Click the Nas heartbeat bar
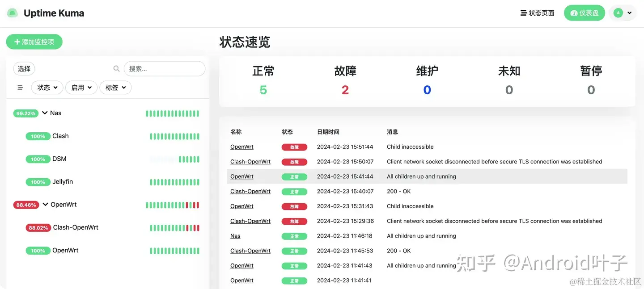This screenshot has height=289, width=644. click(173, 113)
